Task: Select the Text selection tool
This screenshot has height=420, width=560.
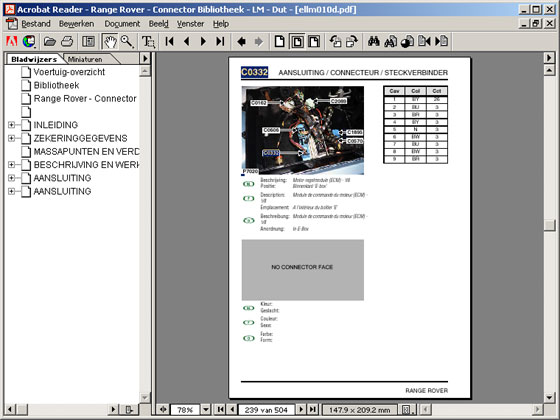Action: (148, 41)
